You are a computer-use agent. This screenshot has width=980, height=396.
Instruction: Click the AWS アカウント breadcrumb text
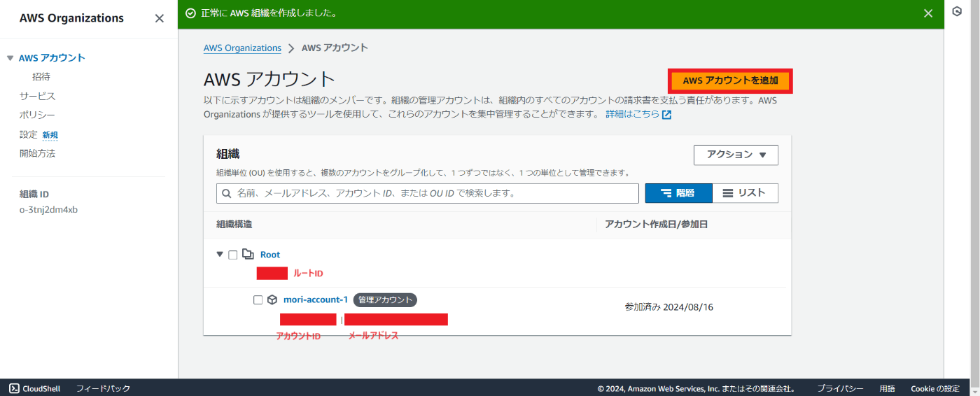(x=335, y=48)
